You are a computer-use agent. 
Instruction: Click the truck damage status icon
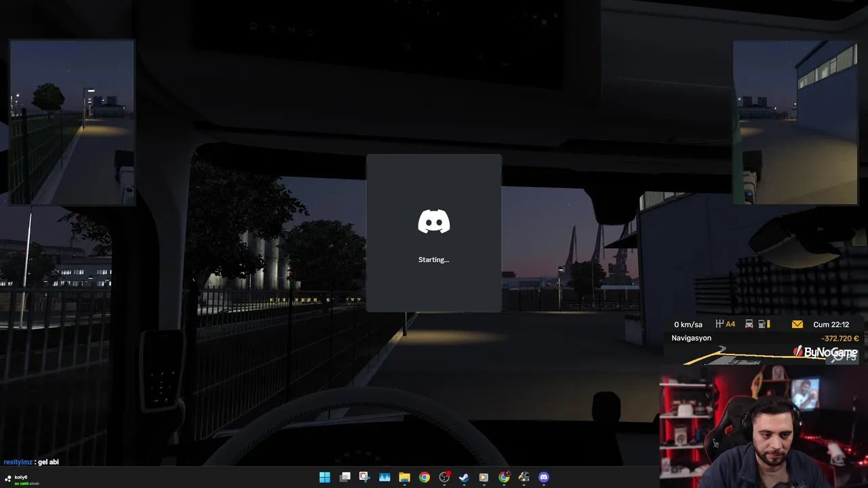(749, 324)
